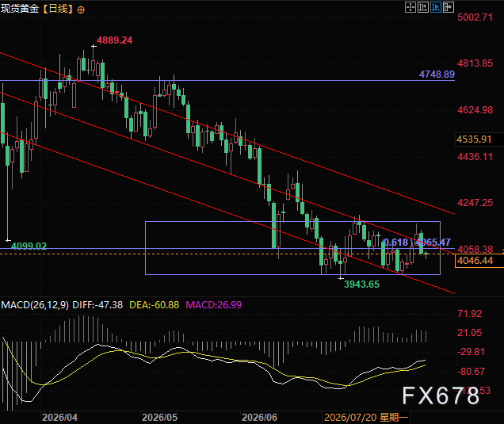Click the 4813.85 price axis label
Screen dimensions: 504x424
pyautogui.click(x=475, y=63)
